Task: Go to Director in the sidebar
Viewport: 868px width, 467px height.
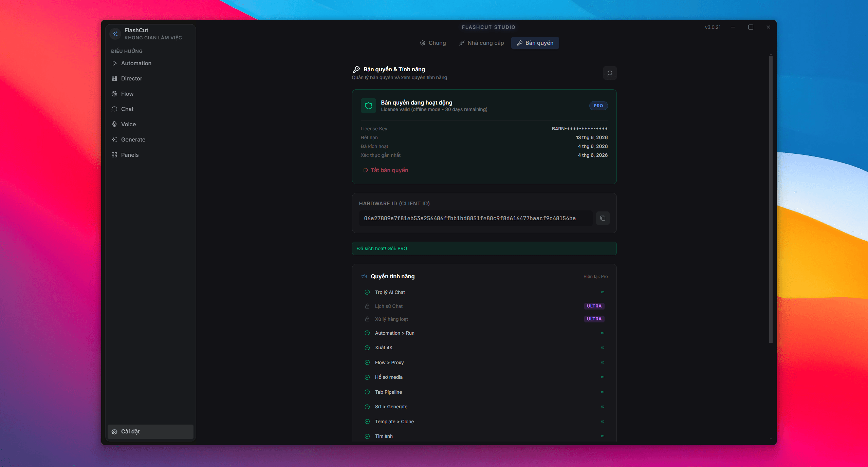Action: (150, 78)
